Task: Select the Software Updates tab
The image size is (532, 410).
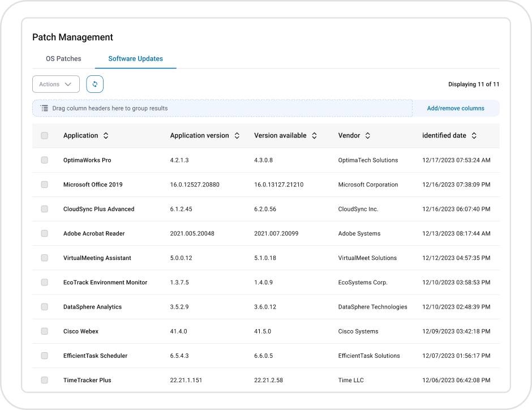Action: (135, 59)
